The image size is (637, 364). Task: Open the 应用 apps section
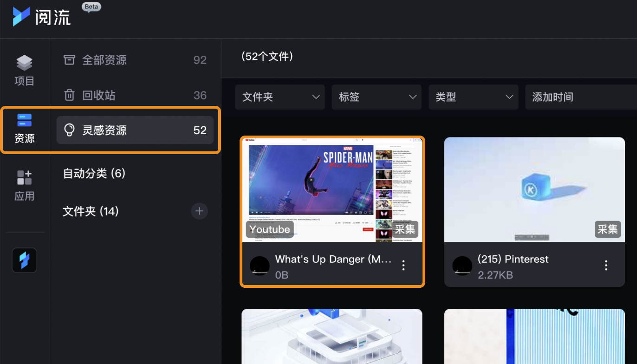click(x=25, y=185)
